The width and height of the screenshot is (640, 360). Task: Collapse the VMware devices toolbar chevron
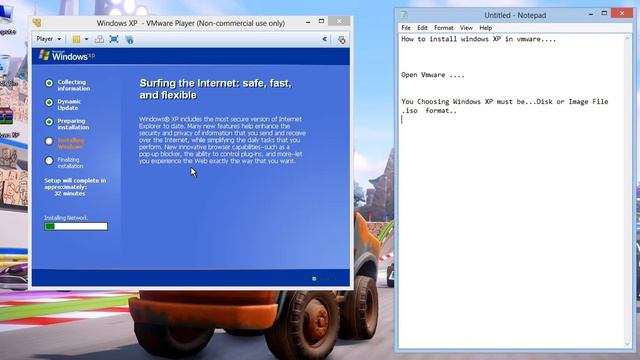[324, 40]
